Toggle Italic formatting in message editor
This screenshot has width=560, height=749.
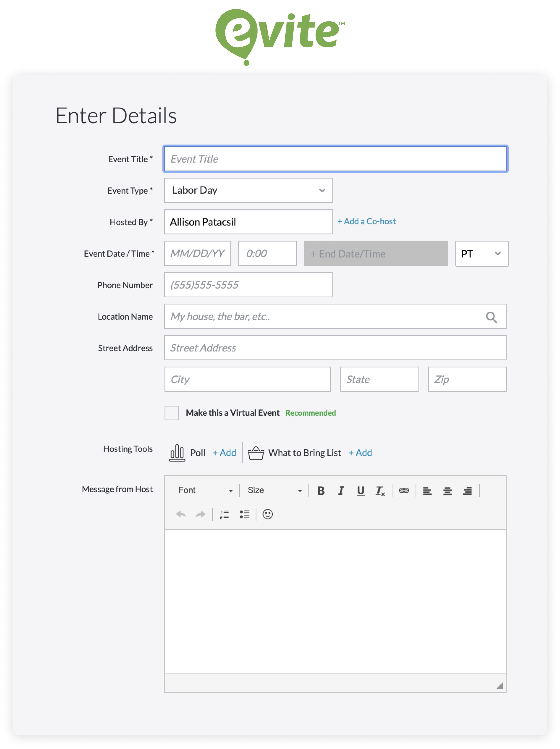tap(341, 491)
